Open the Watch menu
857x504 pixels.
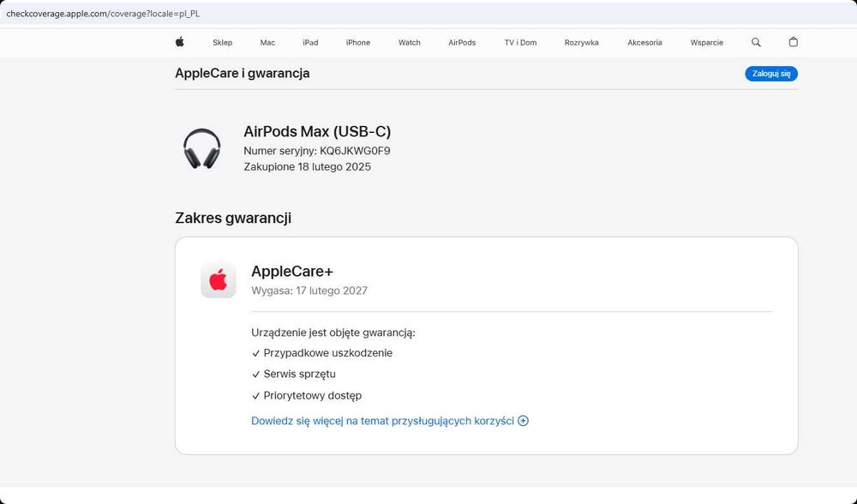[410, 43]
